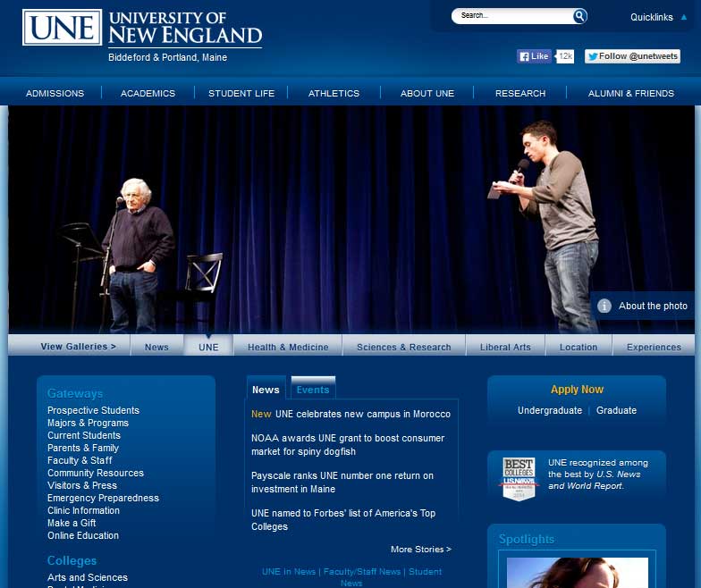Viewport: 701px width, 588px height.
Task: Open U.S. News and World Report recognition text
Action: [597, 474]
